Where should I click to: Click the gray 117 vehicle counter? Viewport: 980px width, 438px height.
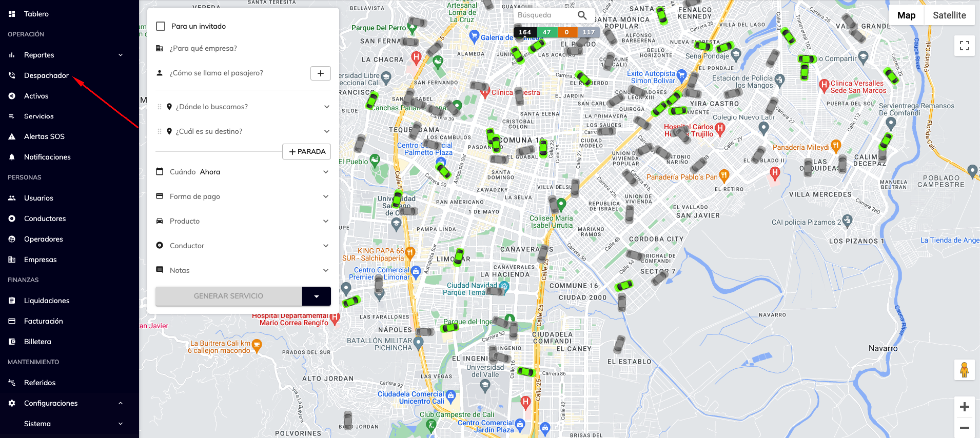tap(589, 32)
